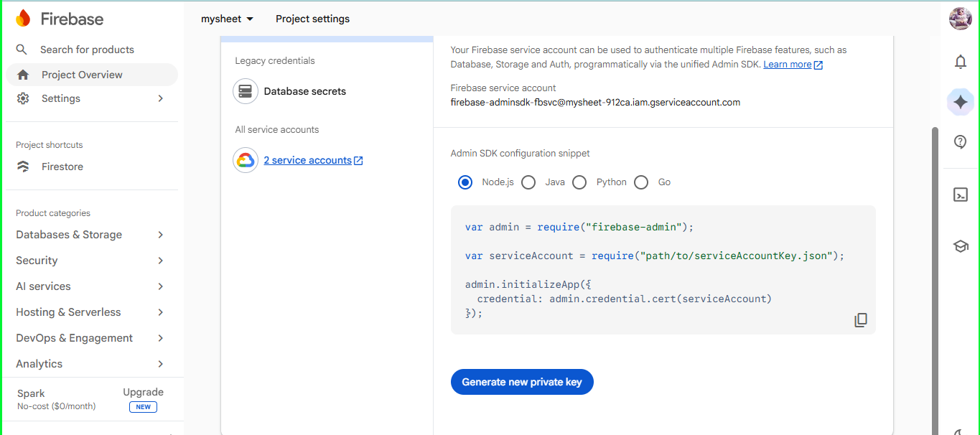Viewport: 980px width, 435px height.
Task: Click the service account email address
Action: (x=595, y=103)
